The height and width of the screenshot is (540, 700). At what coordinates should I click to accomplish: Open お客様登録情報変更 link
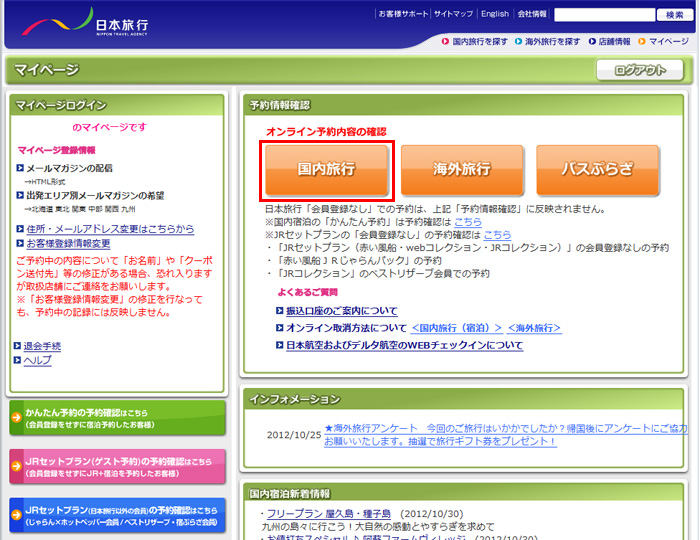[x=68, y=243]
